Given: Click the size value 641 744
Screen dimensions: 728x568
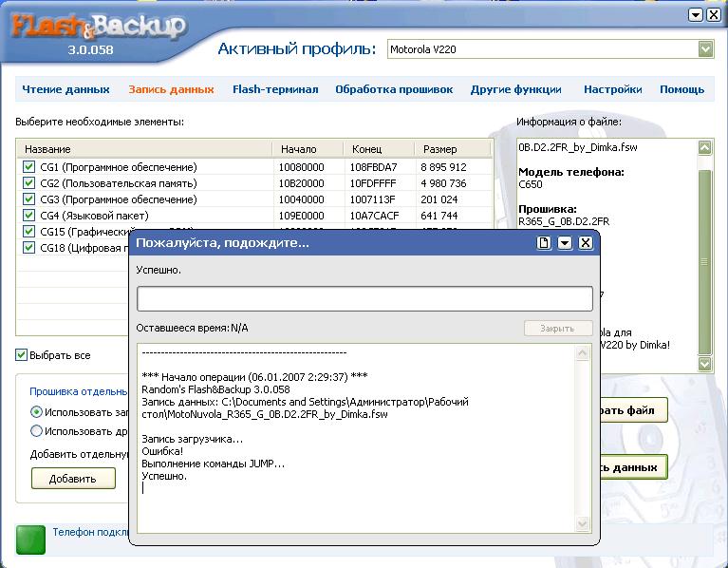Looking at the screenshot, I should tap(439, 216).
